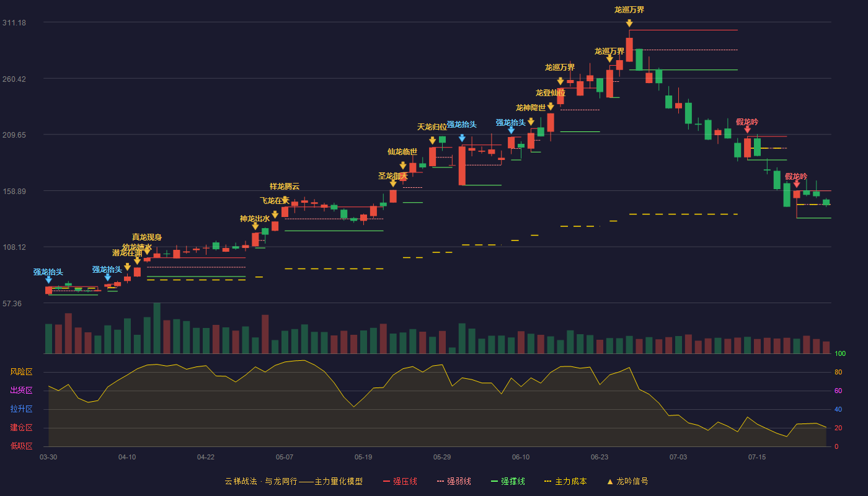
Task: Click the 108.12 price axis label
Action: pos(14,247)
